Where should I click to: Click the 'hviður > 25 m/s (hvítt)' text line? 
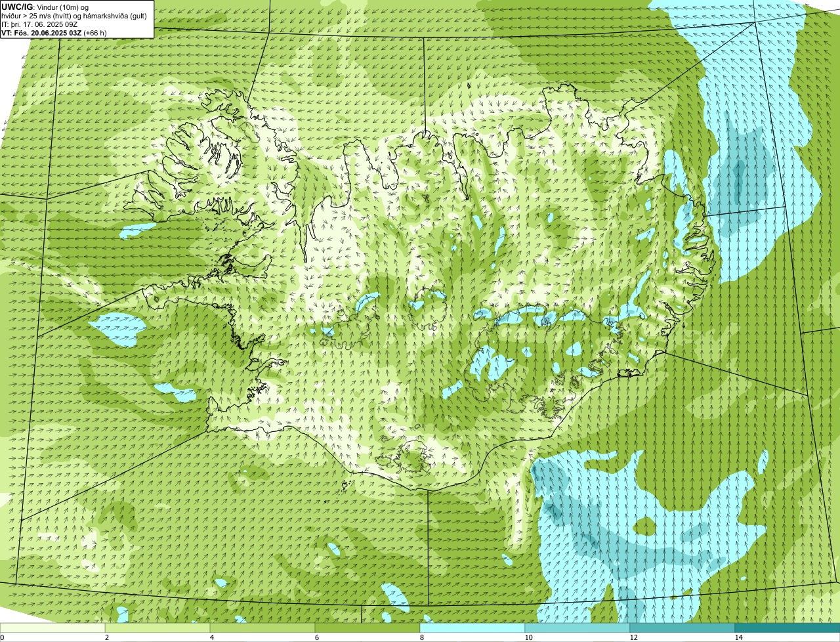(x=75, y=16)
